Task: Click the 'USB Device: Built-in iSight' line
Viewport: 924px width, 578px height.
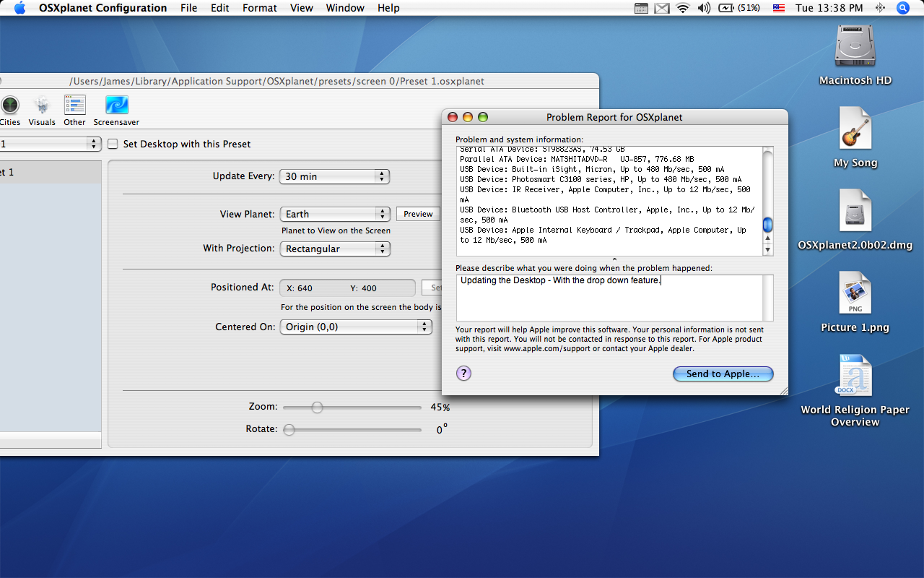Action: pos(592,169)
